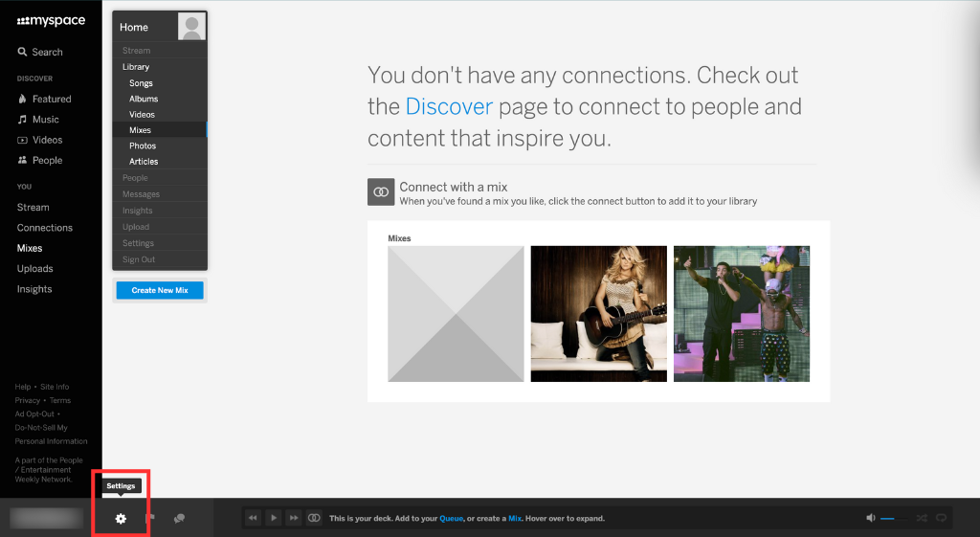This screenshot has height=537, width=980.
Task: Mute using the speaker volume icon
Action: 871,518
